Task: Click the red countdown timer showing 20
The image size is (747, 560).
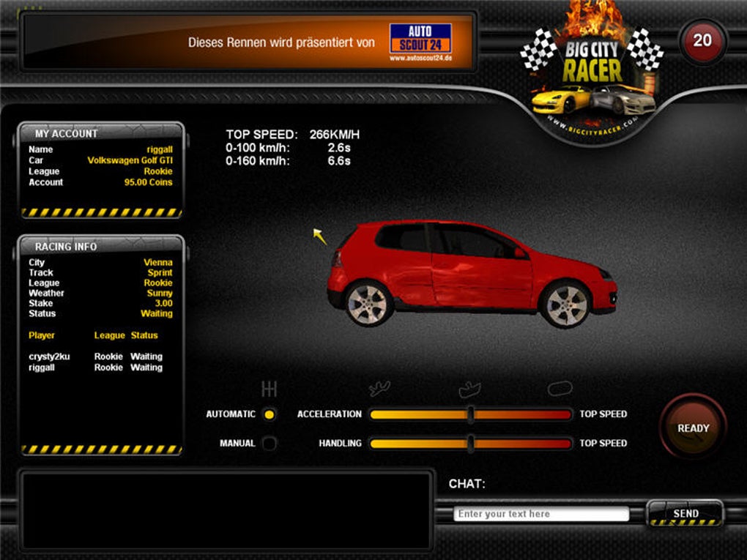Action: click(x=703, y=41)
